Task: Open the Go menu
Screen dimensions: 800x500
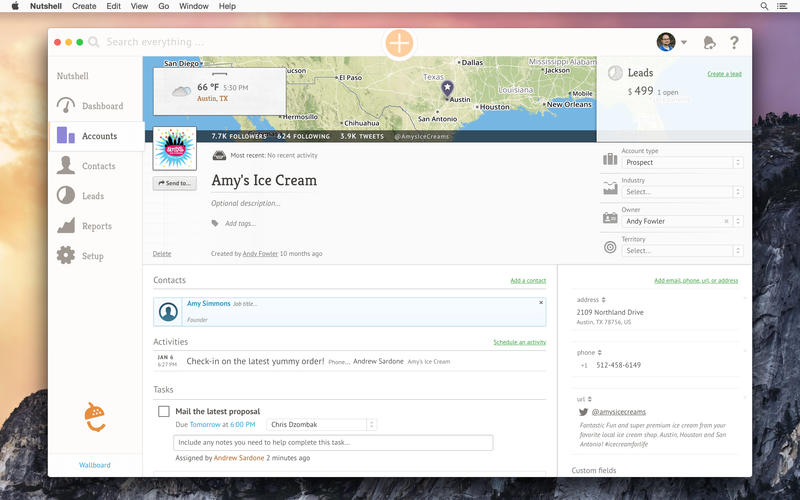Action: click(164, 6)
